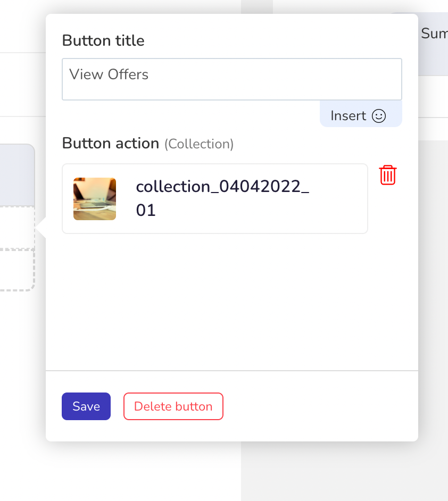Select the lower dashed rounded placeholder box
This screenshot has height=501, width=448.
coord(17,270)
